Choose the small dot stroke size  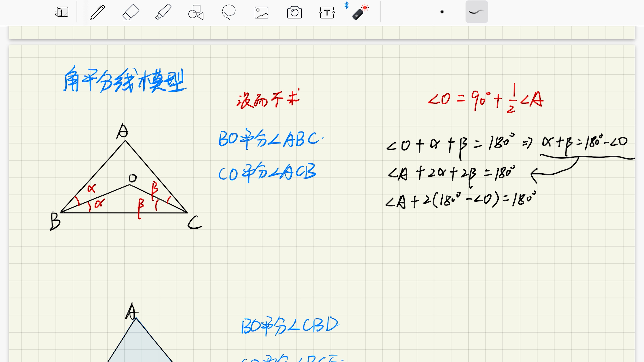[x=442, y=12]
